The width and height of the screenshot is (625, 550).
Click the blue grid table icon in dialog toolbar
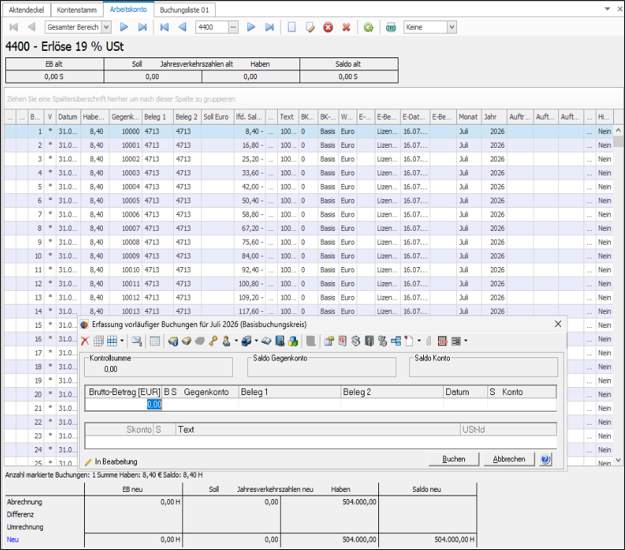tap(112, 341)
